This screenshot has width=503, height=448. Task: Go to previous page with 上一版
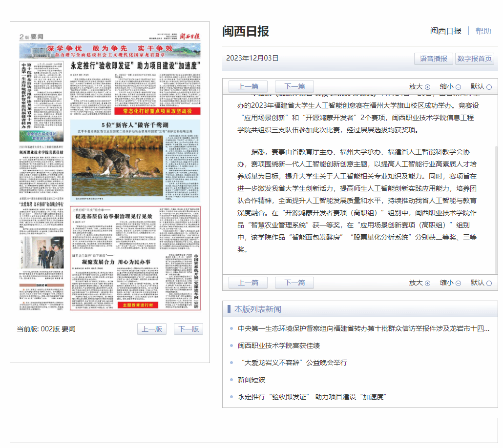(x=152, y=329)
